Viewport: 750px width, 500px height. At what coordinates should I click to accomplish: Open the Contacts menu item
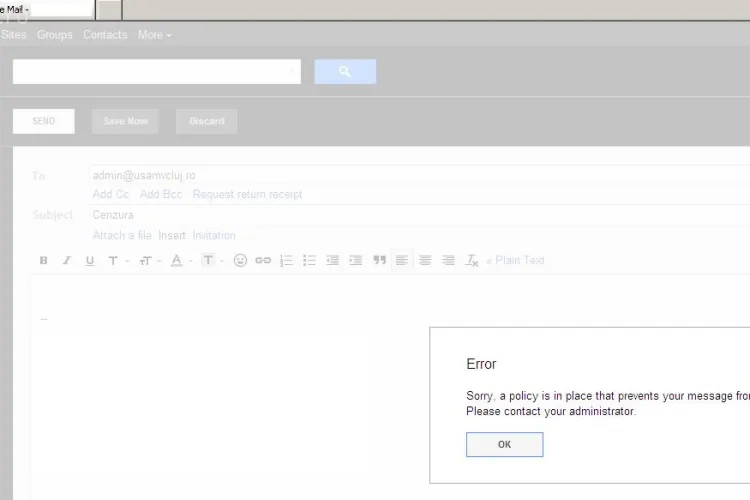(105, 35)
